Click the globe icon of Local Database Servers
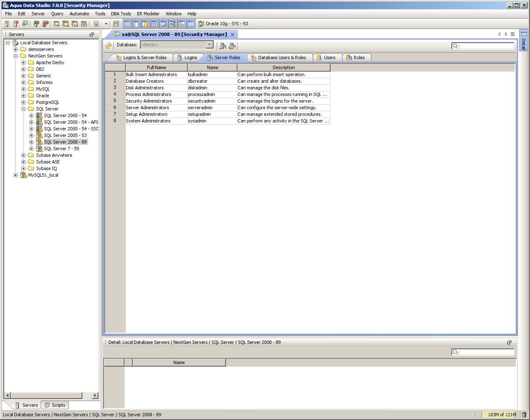530x420 pixels. 16,43
